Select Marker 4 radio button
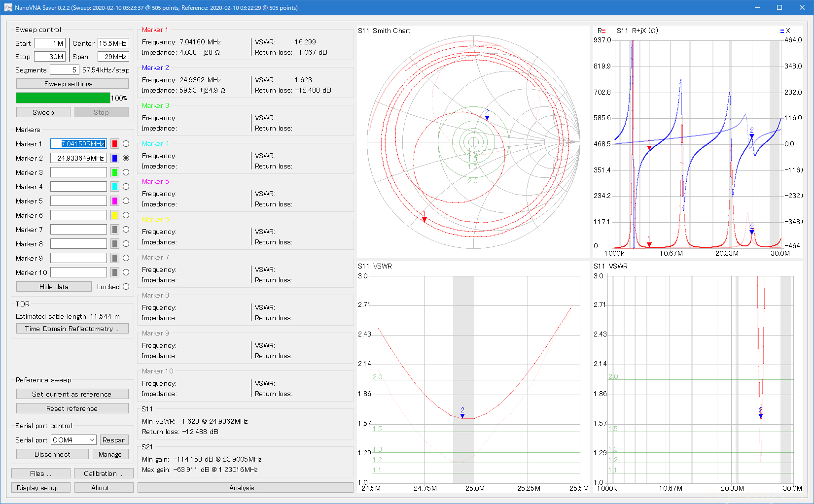Viewport: 814px width, 504px height. pyautogui.click(x=126, y=187)
